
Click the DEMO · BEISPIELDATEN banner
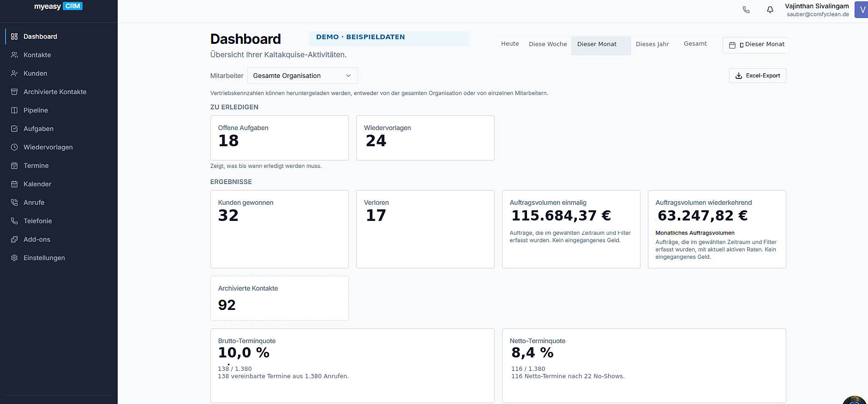(389, 38)
